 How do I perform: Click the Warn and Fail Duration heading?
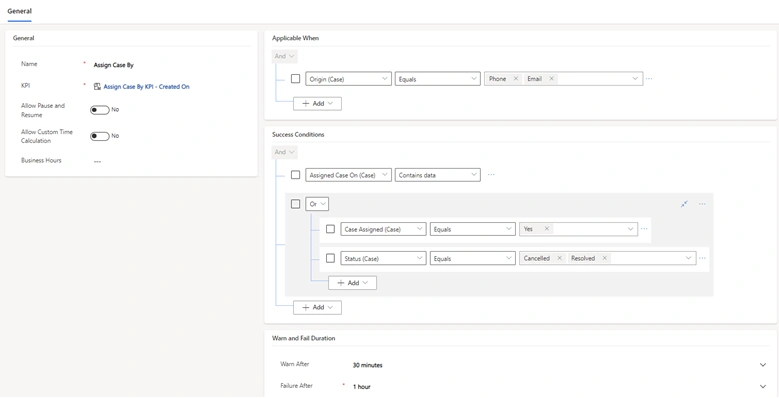pyautogui.click(x=304, y=338)
